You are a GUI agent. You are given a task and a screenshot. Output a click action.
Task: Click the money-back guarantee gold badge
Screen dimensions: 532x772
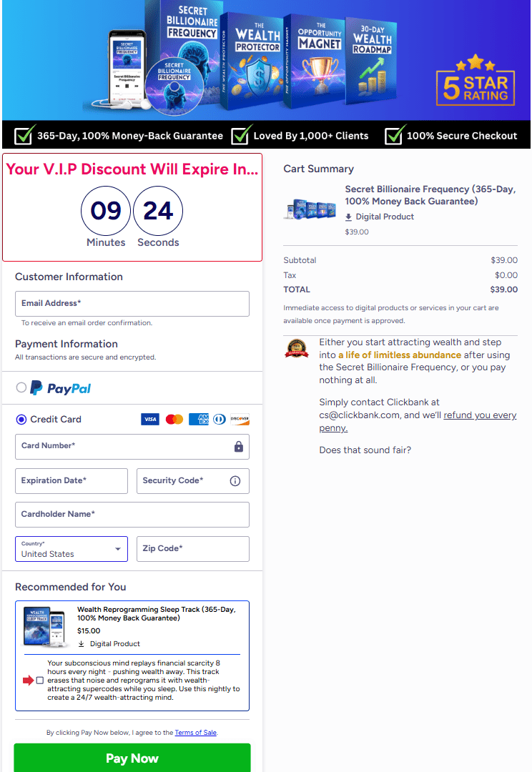click(297, 348)
